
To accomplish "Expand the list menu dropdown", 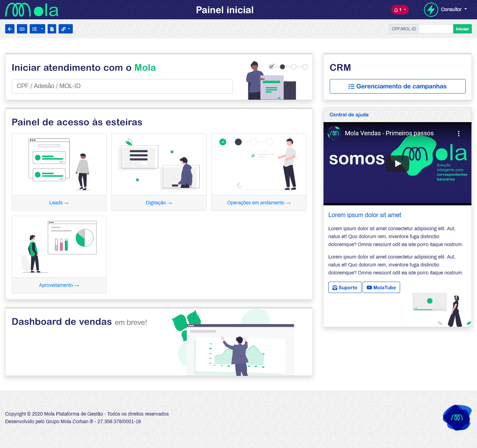I will click(37, 29).
